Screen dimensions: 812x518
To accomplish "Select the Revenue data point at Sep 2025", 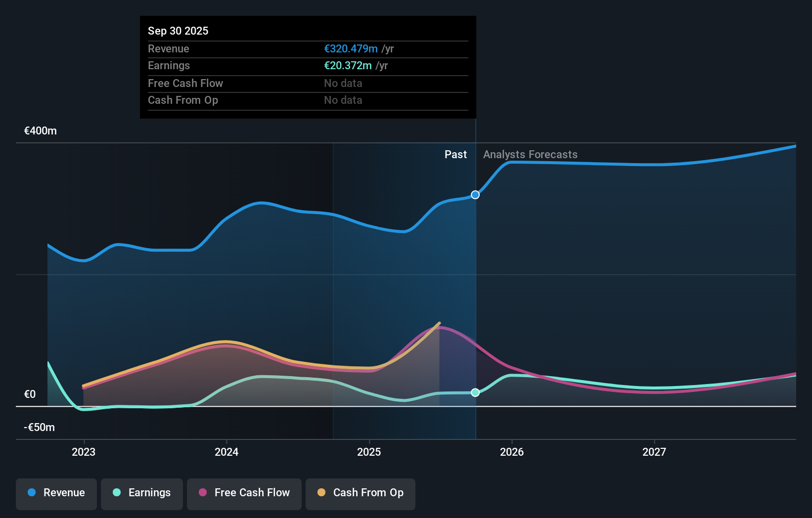I will (475, 195).
